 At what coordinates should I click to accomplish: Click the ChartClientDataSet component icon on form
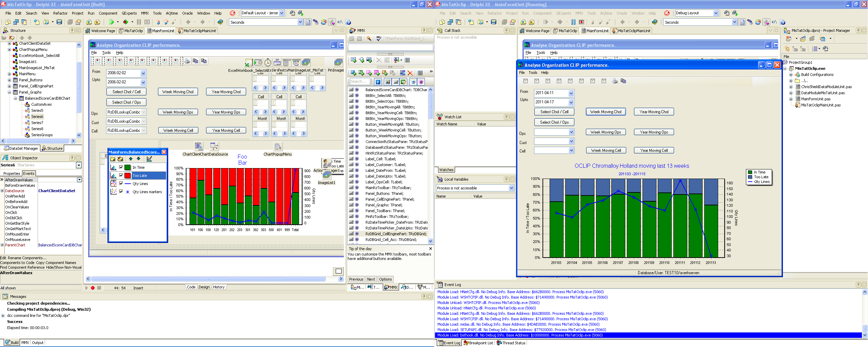pos(199,146)
